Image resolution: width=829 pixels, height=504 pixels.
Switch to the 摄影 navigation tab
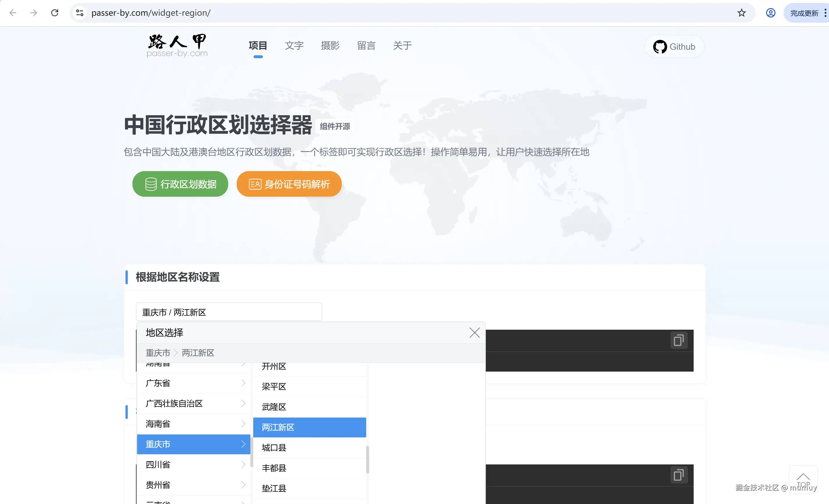(330, 46)
